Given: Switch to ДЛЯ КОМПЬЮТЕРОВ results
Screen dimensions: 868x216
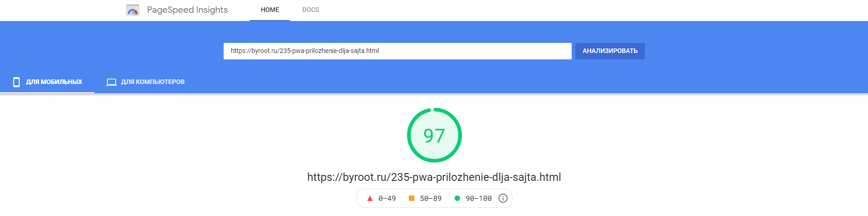Looking at the screenshot, I should click(153, 82).
